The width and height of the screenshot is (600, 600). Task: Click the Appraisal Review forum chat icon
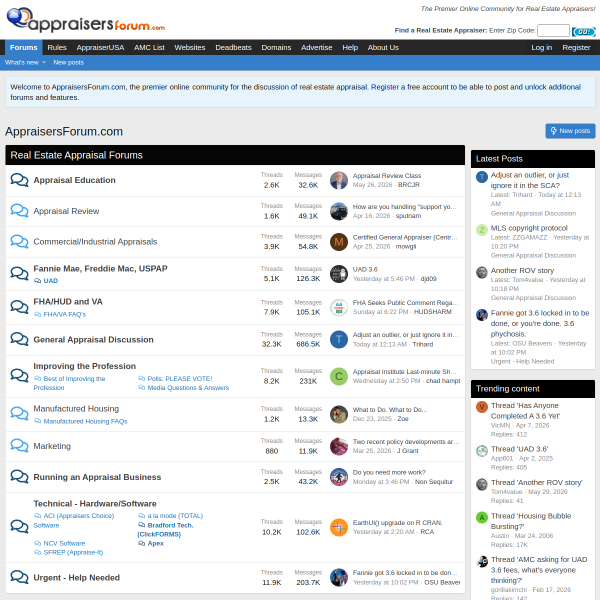(19, 211)
